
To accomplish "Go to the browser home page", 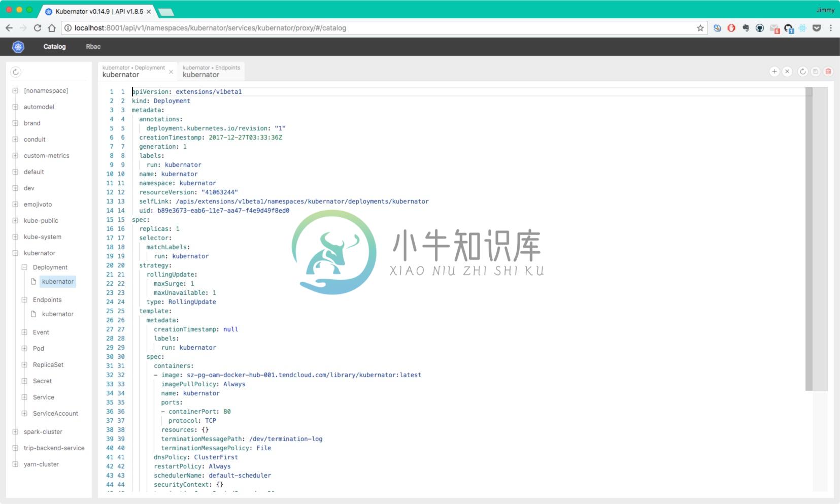I will (x=52, y=28).
